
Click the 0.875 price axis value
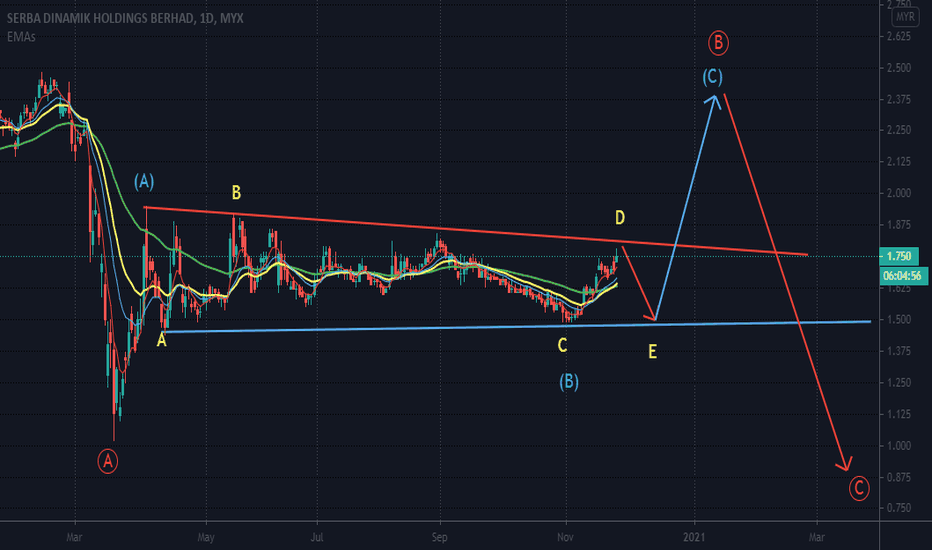(898, 477)
